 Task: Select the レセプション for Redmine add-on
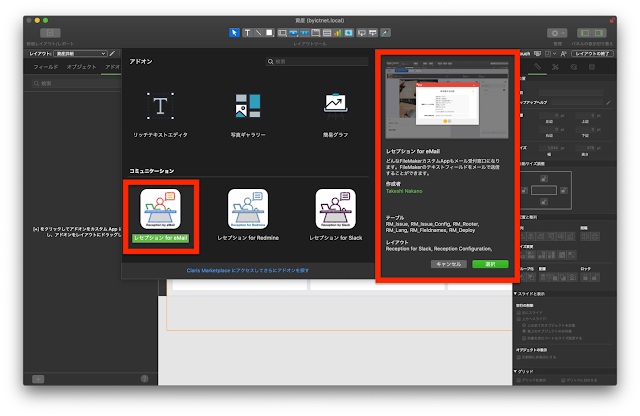[x=248, y=215]
